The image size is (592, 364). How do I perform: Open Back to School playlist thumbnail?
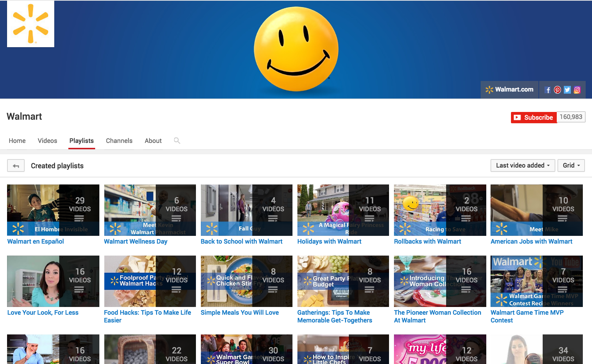pyautogui.click(x=247, y=210)
